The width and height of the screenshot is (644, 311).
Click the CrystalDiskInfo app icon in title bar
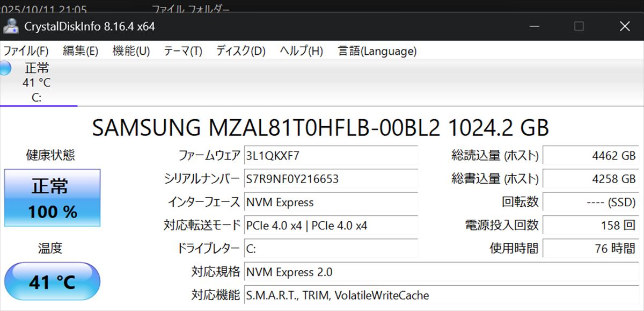(x=10, y=26)
